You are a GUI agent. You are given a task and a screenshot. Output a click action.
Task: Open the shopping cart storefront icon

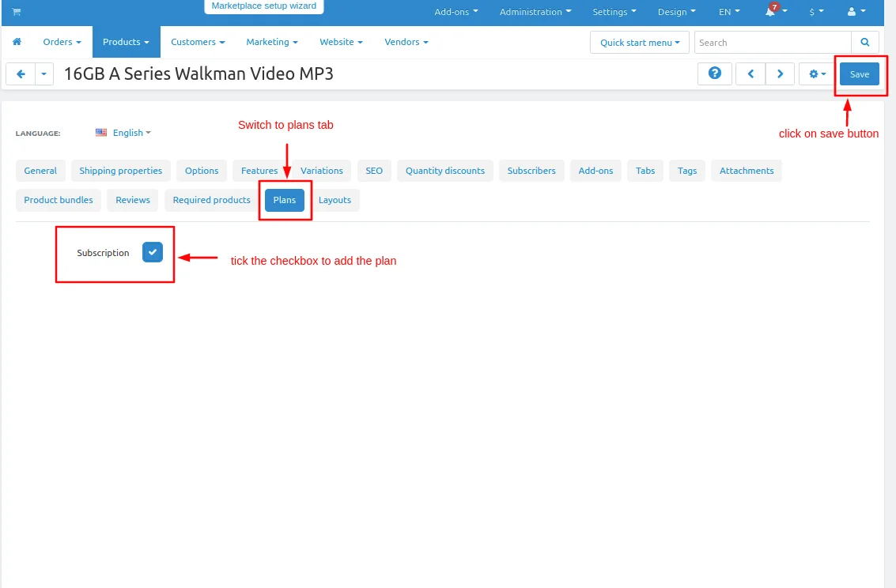tap(17, 11)
